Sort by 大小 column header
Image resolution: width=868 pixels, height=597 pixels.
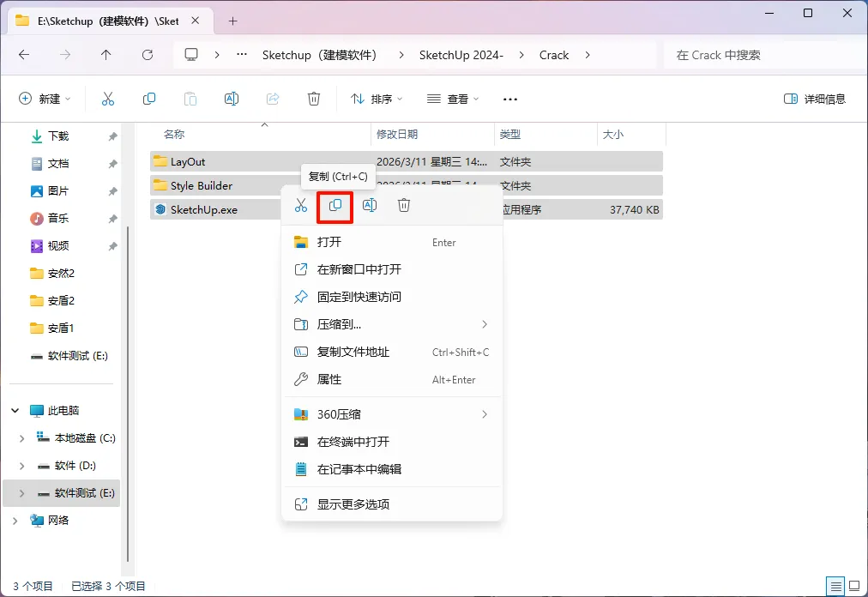click(612, 135)
